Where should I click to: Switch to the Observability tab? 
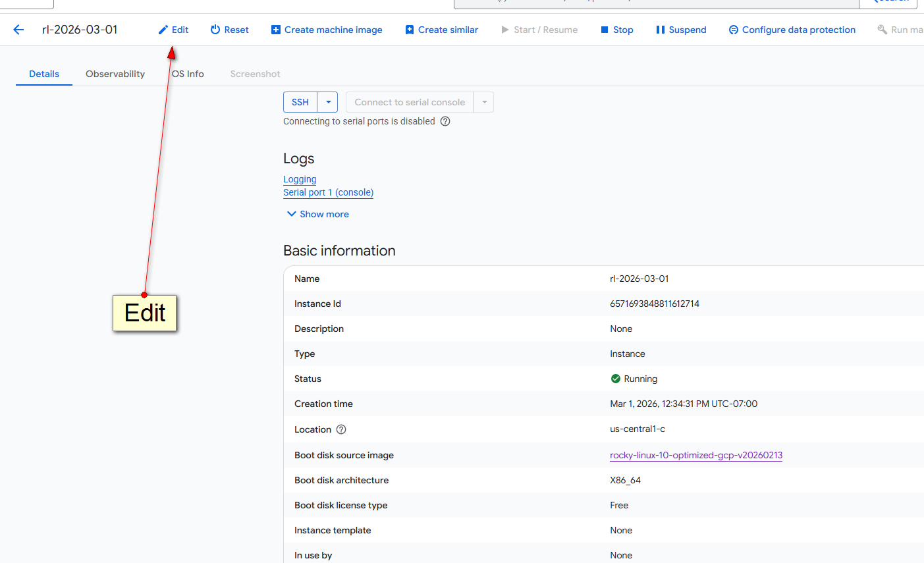click(x=115, y=74)
